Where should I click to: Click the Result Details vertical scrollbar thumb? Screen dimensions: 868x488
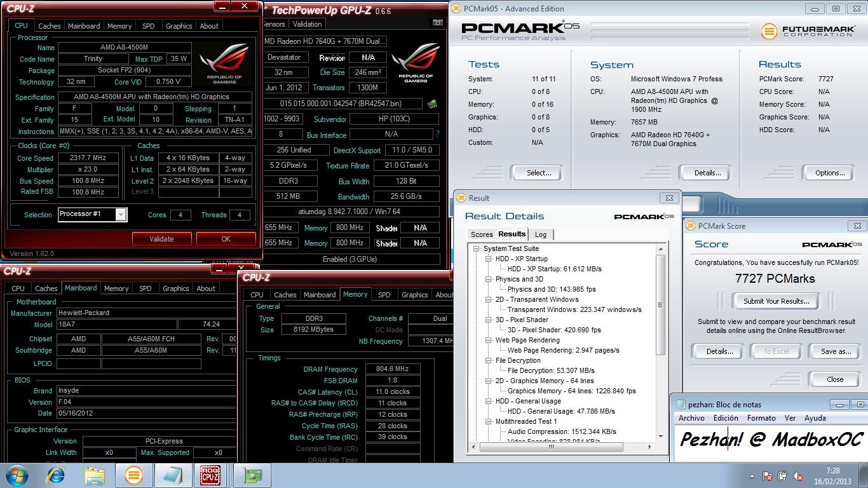(661, 304)
